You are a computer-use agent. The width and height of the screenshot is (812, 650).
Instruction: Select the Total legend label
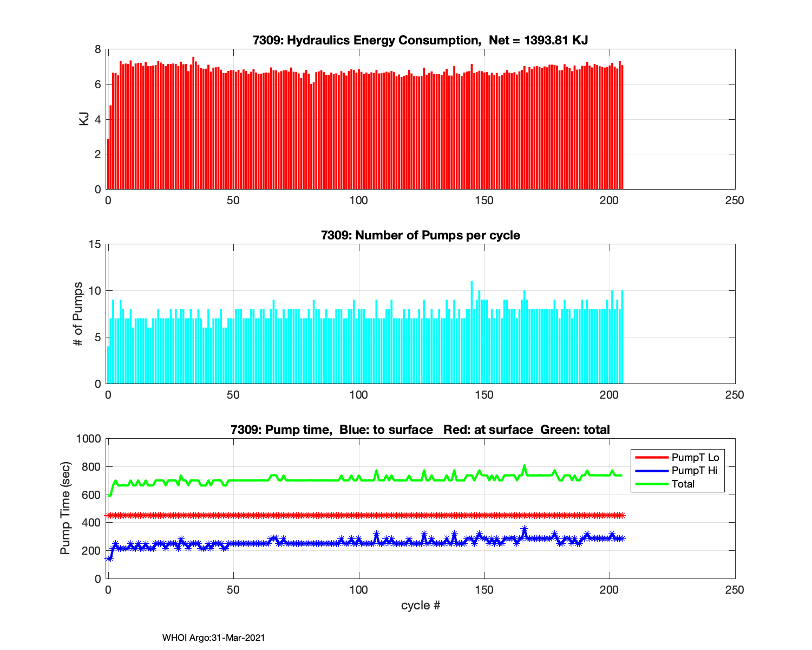(683, 484)
